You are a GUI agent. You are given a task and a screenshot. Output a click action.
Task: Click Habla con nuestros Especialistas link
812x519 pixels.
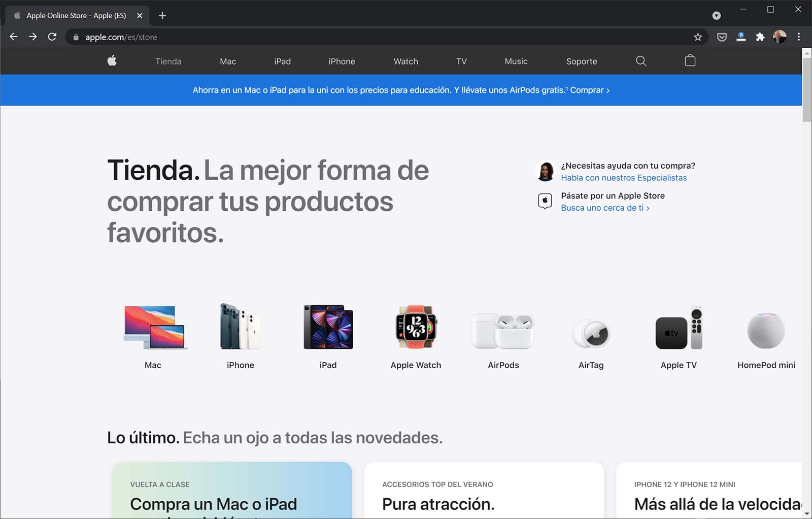pyautogui.click(x=624, y=178)
